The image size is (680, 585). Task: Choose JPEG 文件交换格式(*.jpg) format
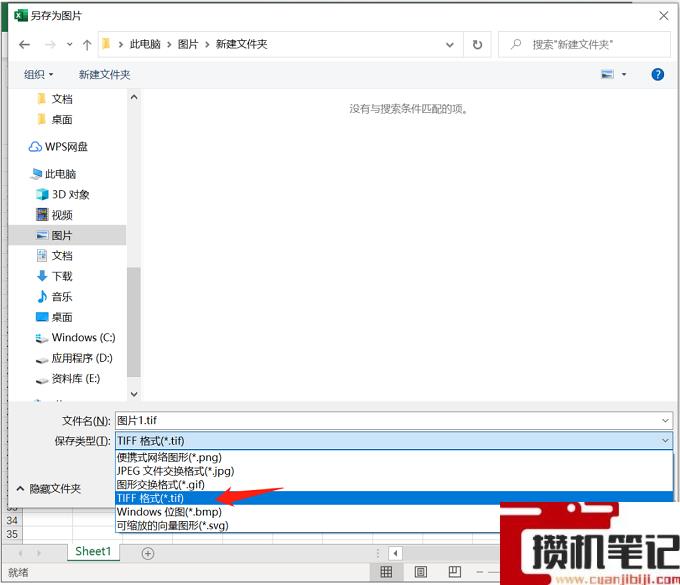coord(394,471)
